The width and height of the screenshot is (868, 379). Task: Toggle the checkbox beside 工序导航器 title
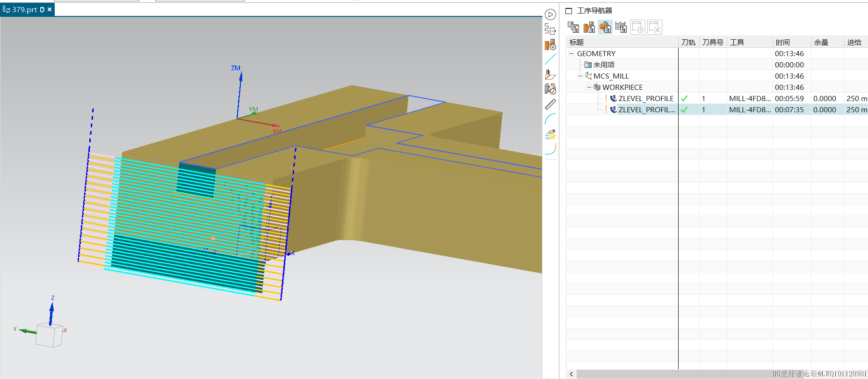[569, 11]
